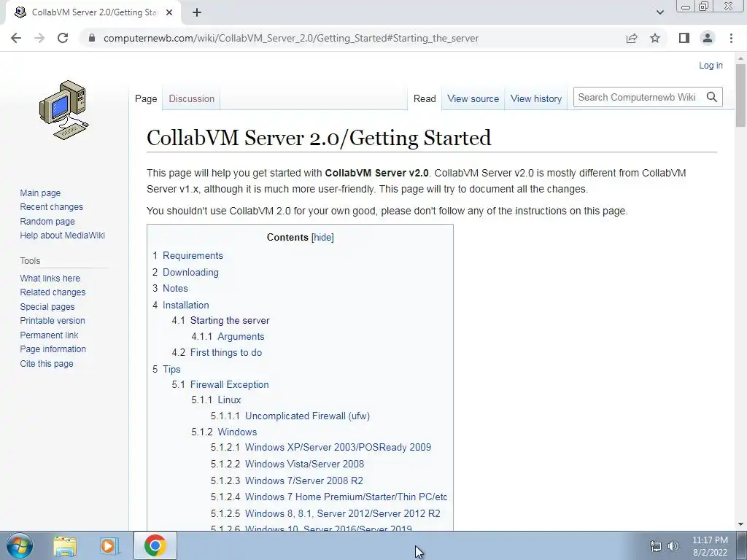Jump to 5.1.1 Linux
Viewport: 747px width, 560px height.
click(216, 400)
